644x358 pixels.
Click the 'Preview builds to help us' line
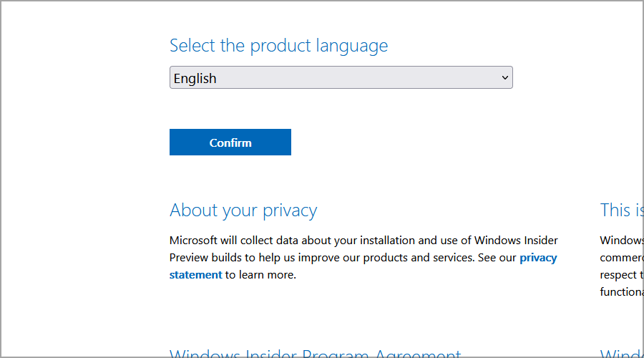[236, 258]
